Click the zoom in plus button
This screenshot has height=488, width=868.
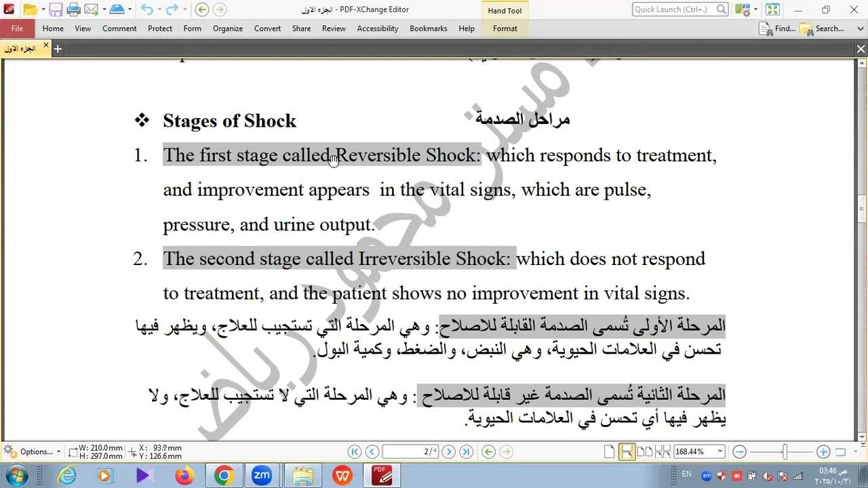point(823,452)
